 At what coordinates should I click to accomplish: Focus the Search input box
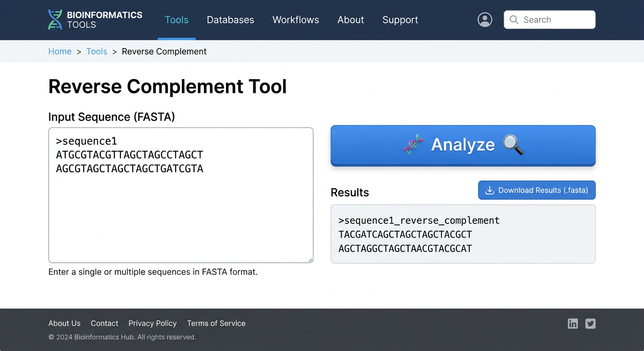coord(556,20)
